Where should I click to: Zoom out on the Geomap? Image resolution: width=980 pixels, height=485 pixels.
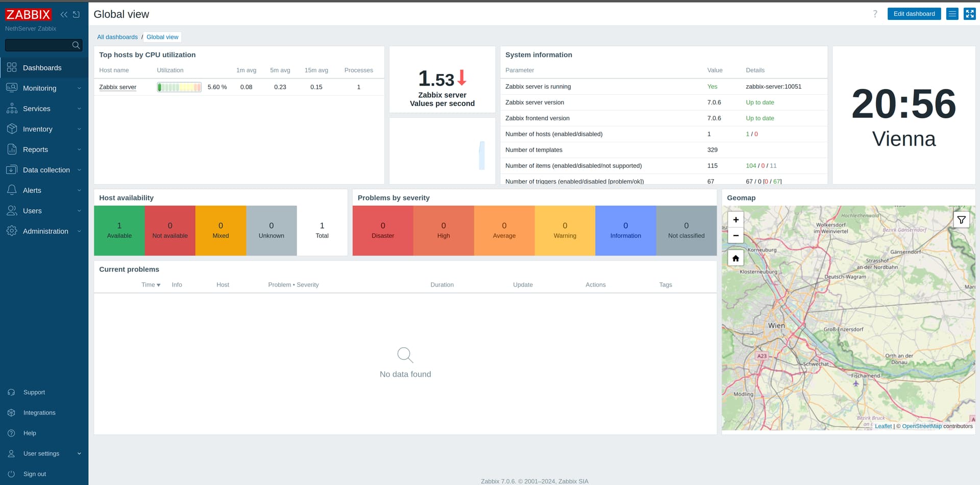[x=736, y=236]
